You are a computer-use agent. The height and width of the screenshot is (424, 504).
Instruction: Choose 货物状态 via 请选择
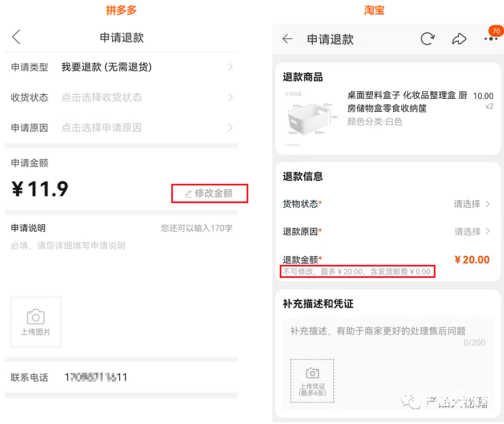[x=471, y=204]
